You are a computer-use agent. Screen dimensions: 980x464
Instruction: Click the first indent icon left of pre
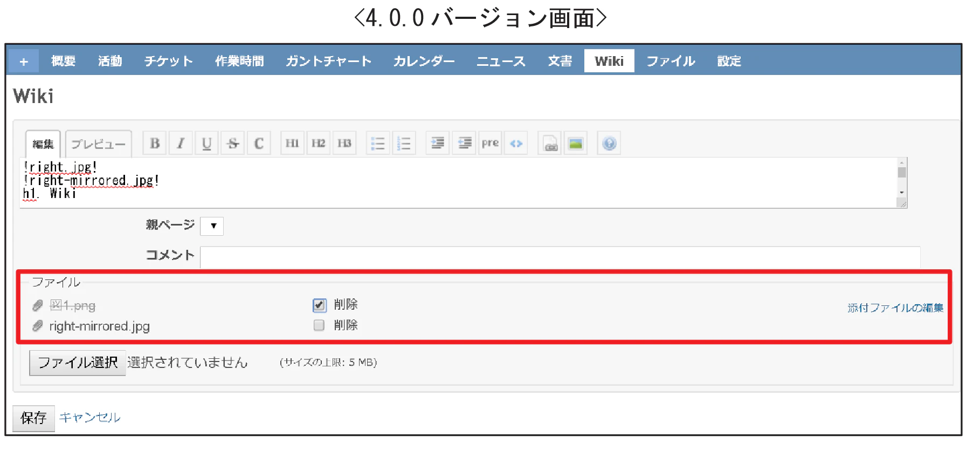pyautogui.click(x=438, y=144)
